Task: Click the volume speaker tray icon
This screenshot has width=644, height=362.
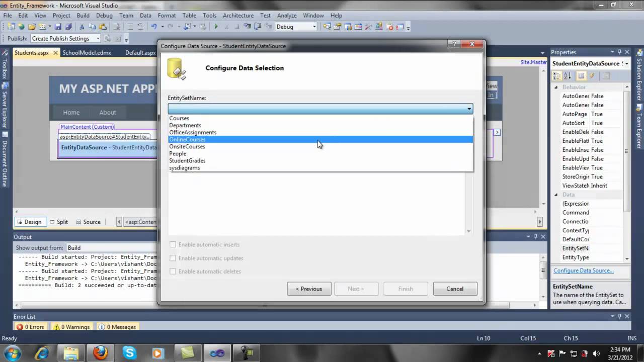Action: (x=596, y=353)
